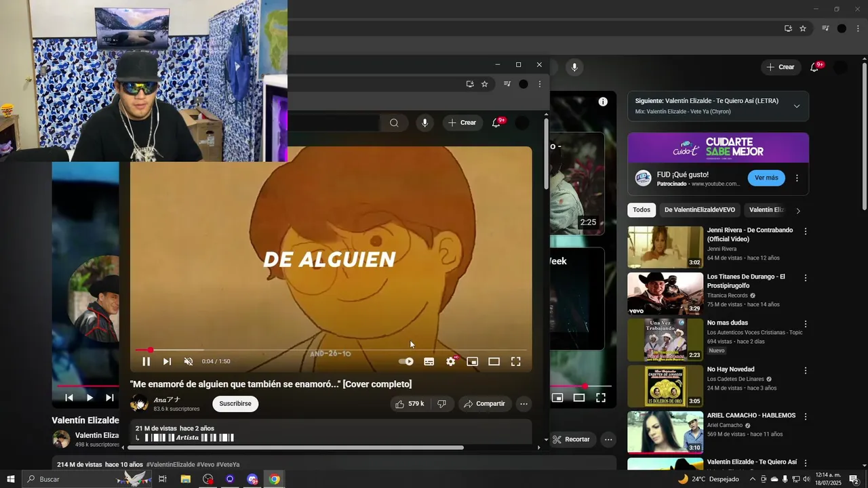Image resolution: width=868 pixels, height=488 pixels.
Task: Subscribe with Suscribirse button
Action: tap(235, 404)
